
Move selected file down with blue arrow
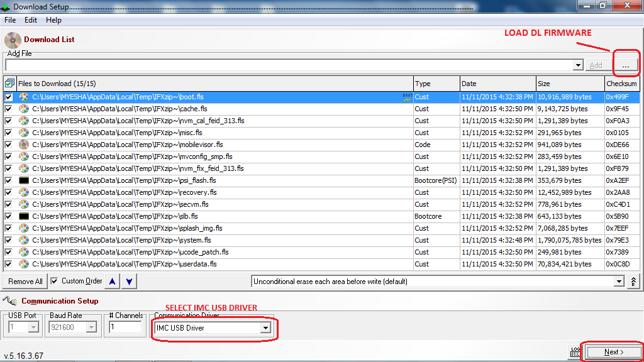pos(129,282)
